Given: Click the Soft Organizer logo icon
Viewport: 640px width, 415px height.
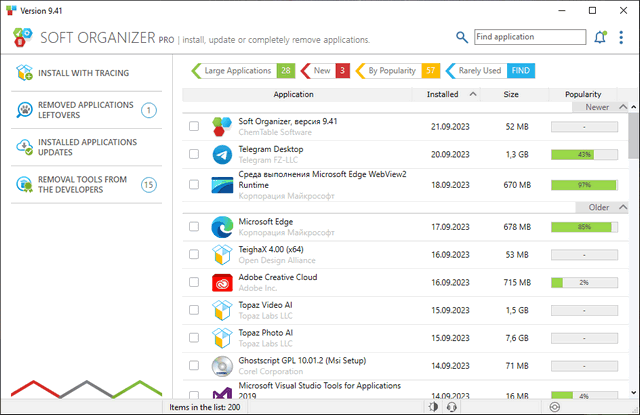Looking at the screenshot, I should tap(22, 38).
